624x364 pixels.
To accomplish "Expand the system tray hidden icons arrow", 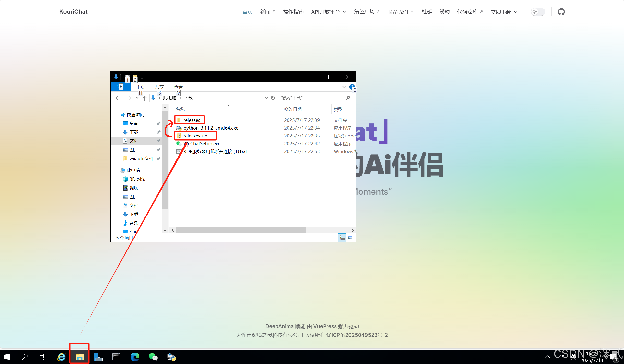I will coord(548,357).
